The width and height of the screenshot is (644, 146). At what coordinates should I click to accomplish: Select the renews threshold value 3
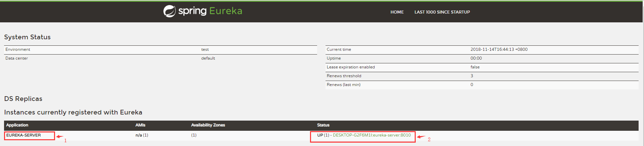(472, 76)
